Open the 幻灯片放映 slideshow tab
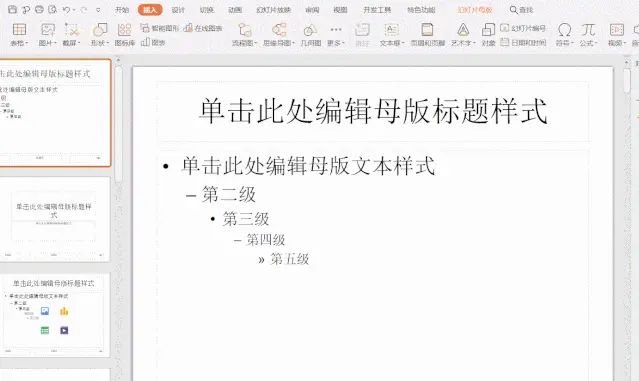The width and height of the screenshot is (639, 381). pos(273,10)
